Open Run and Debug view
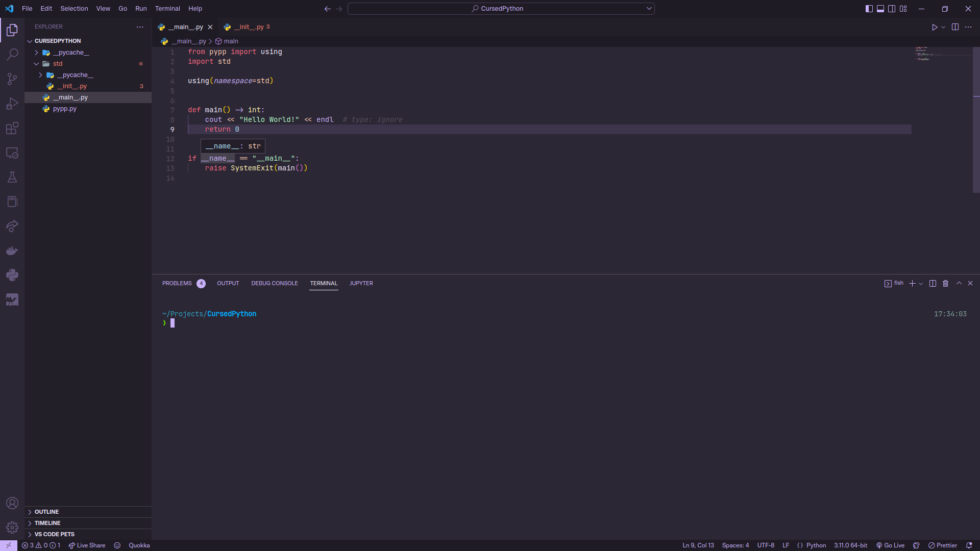 tap(12, 104)
